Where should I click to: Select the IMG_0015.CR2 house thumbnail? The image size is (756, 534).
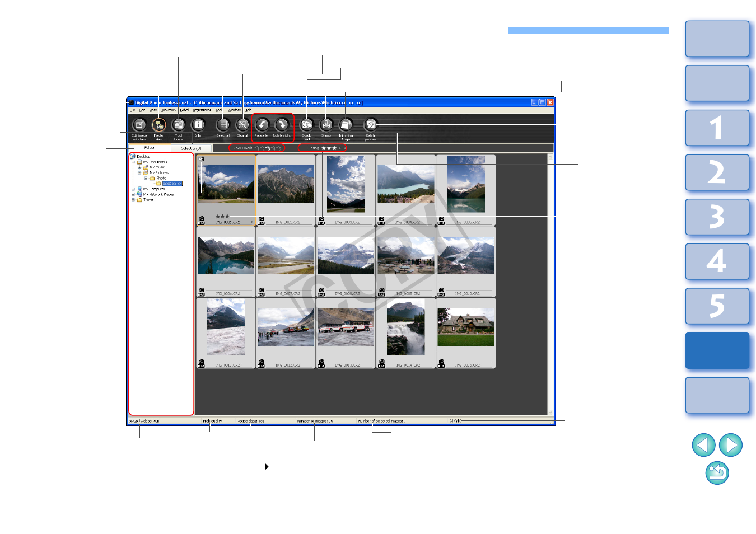466,327
